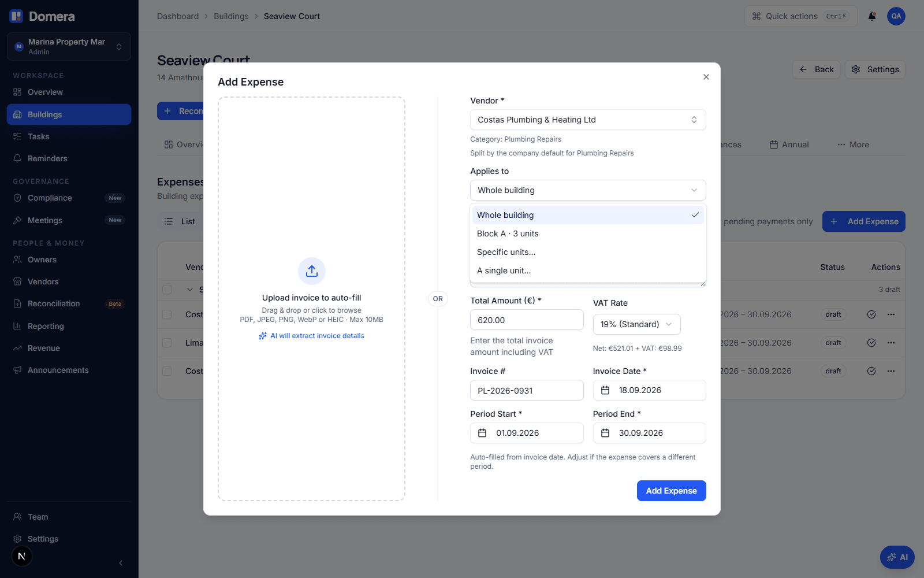
Task: Open the Annual tab
Action: [x=789, y=144]
